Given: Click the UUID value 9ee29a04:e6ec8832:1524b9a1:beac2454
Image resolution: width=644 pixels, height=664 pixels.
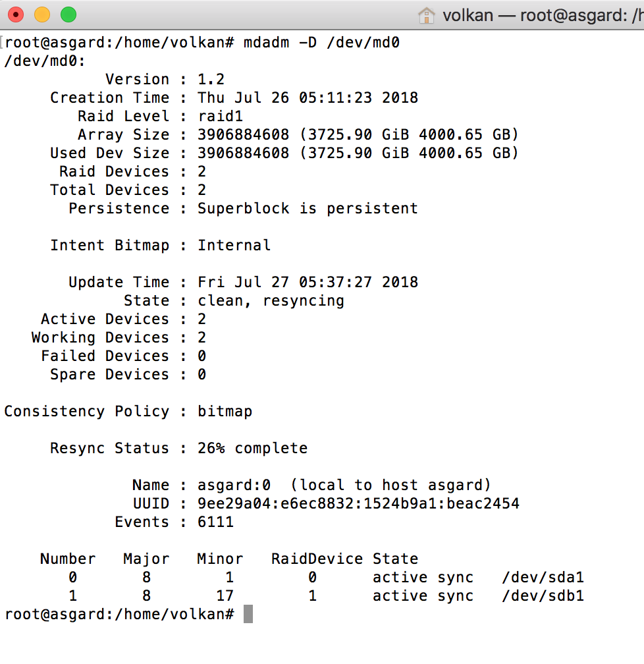Looking at the screenshot, I should click(358, 504).
